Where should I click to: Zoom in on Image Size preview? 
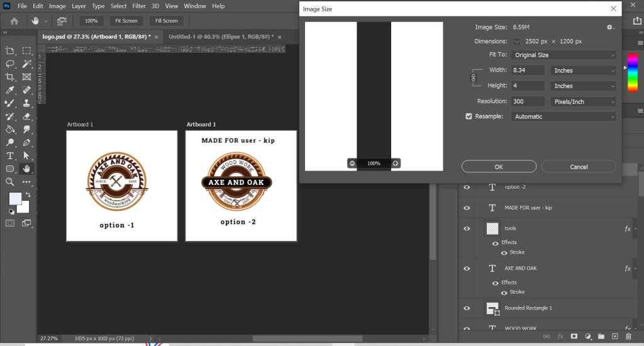click(395, 164)
